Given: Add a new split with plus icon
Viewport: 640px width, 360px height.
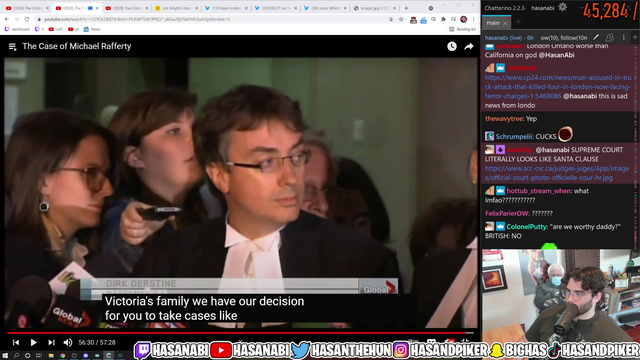Looking at the screenshot, I should click(635, 38).
